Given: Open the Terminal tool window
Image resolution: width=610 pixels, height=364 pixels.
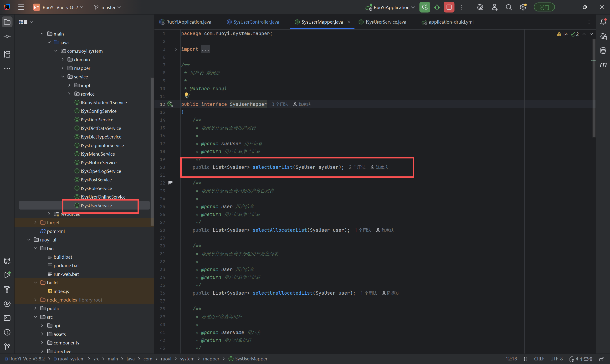Looking at the screenshot, I should [x=7, y=318].
